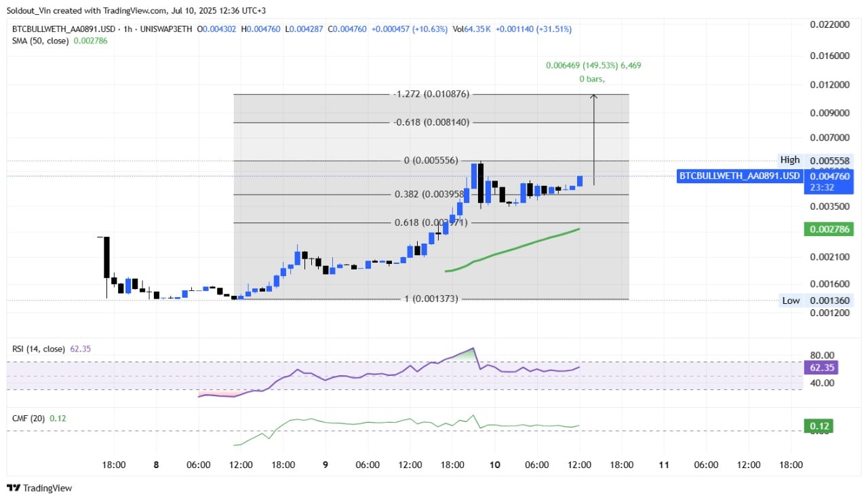
Task: Select the 0.618 retracement level label
Action: pyautogui.click(x=431, y=223)
